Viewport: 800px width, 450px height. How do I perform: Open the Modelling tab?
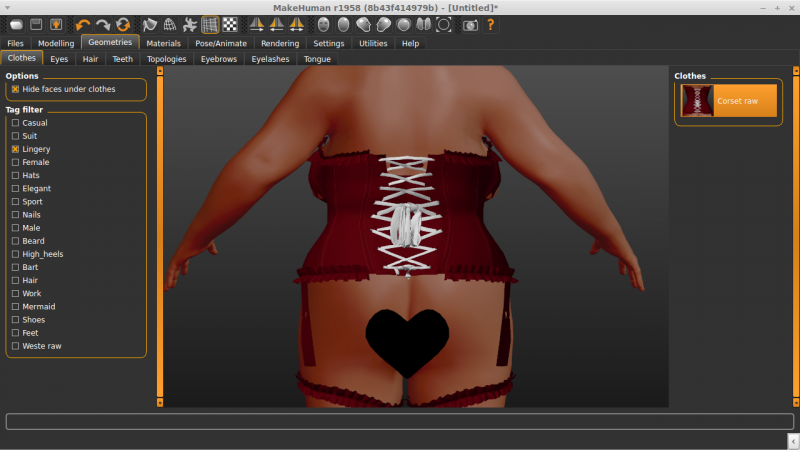[x=56, y=43]
